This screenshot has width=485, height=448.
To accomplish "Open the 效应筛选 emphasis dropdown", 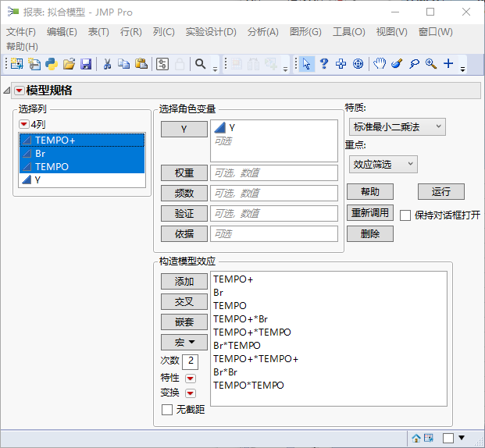I will (x=383, y=164).
